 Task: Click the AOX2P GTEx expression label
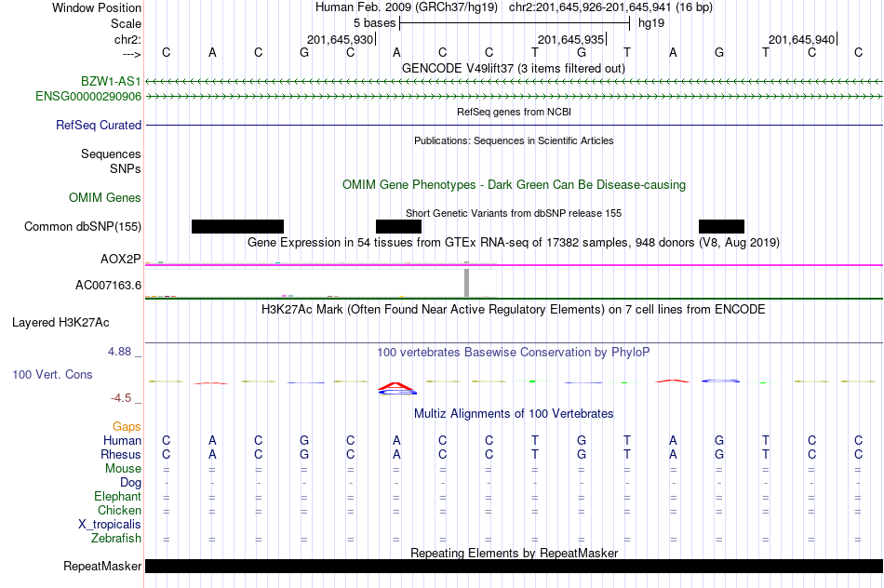click(x=121, y=260)
